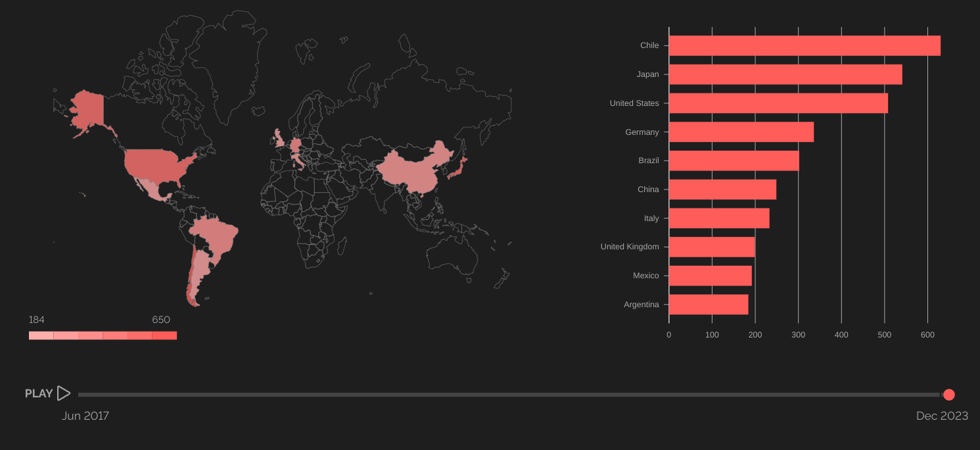This screenshot has width=980, height=450.
Task: Click the Italy bar
Action: click(719, 218)
